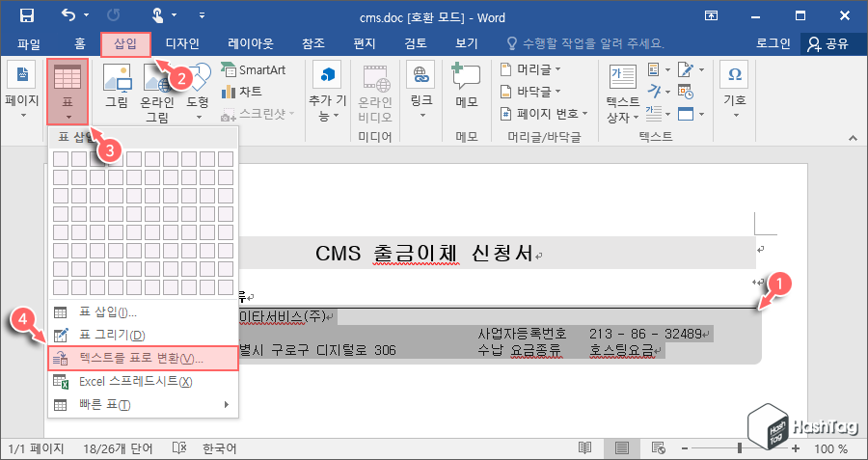Select 표 그리기(D) draw table
Screen dimensions: 868x460
tap(144, 335)
